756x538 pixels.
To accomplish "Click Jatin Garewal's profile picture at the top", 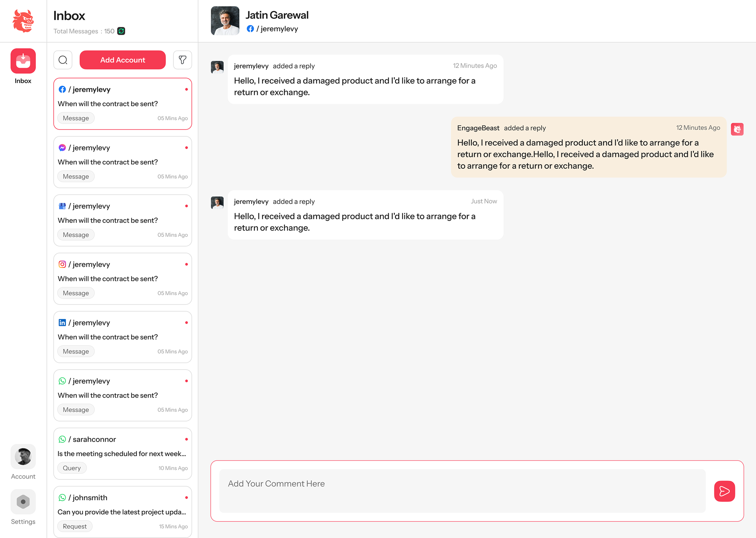I will point(225,21).
